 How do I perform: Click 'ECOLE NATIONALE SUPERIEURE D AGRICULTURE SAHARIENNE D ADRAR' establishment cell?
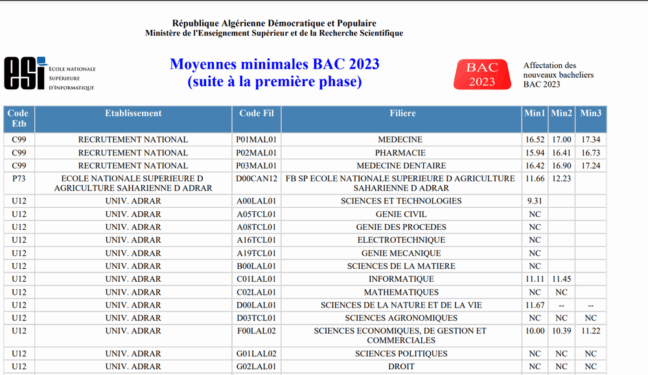[x=133, y=183]
